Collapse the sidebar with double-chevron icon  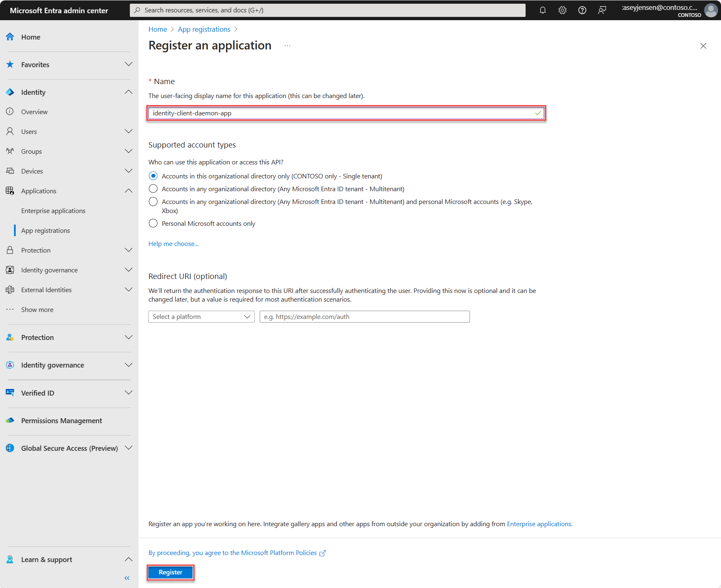click(127, 578)
